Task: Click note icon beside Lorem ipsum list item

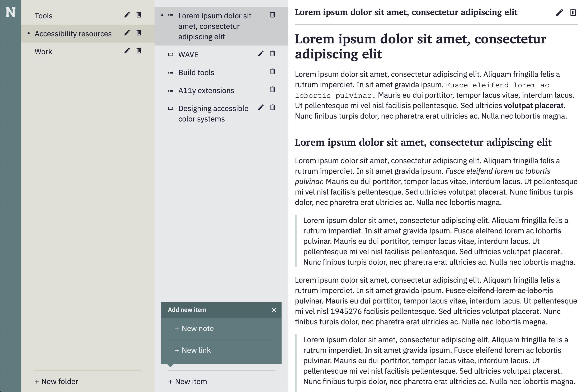Action: pos(171,16)
